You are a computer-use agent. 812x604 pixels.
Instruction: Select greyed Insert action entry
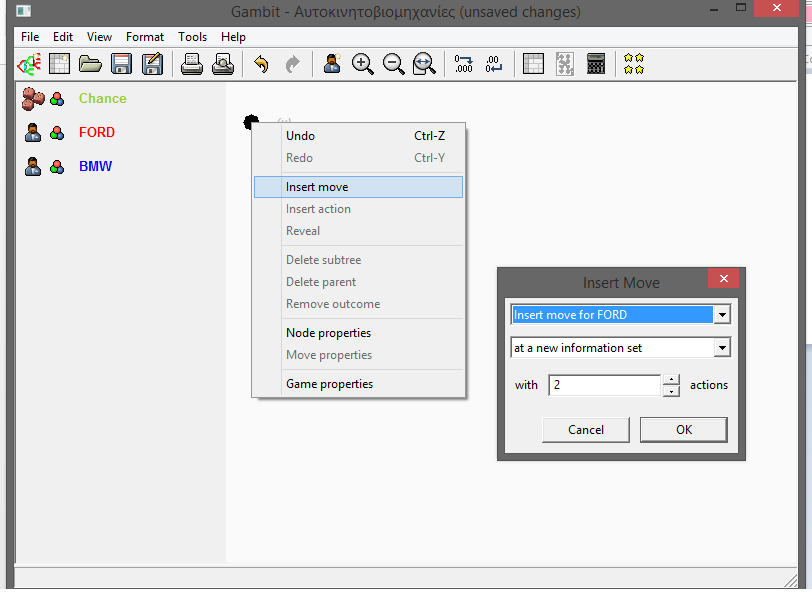(358, 209)
